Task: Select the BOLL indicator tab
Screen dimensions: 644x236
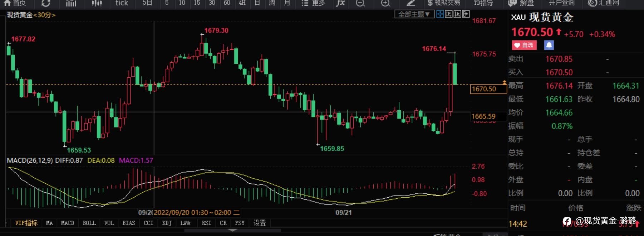Action: 89,223
